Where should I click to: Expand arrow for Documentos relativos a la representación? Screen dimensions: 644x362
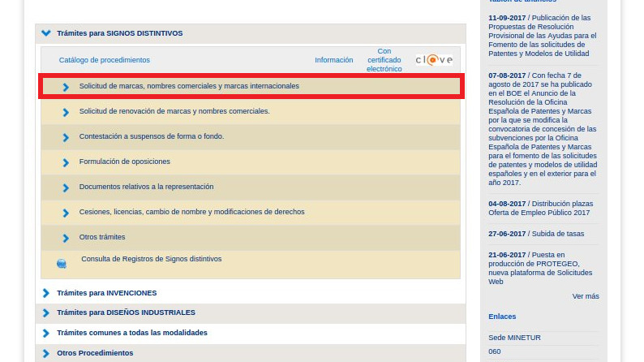66,187
